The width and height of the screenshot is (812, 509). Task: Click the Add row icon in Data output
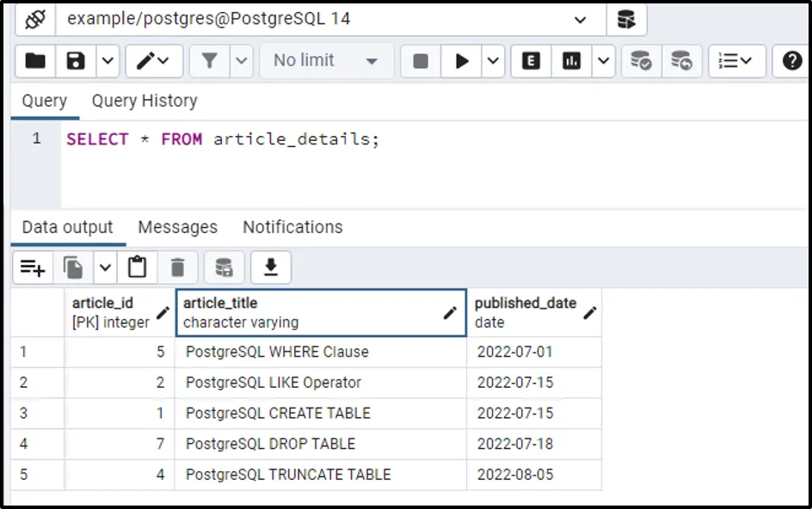33,268
